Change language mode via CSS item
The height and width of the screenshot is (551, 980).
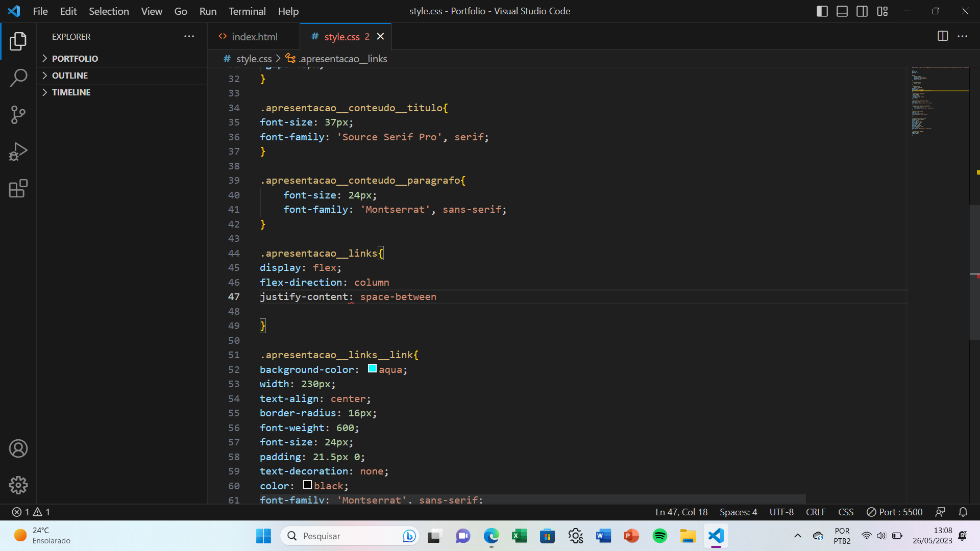pyautogui.click(x=846, y=512)
